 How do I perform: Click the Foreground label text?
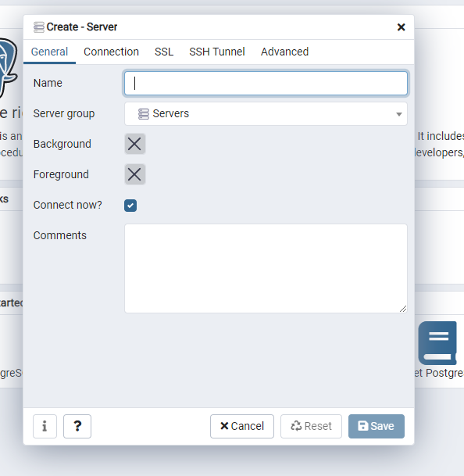(61, 174)
